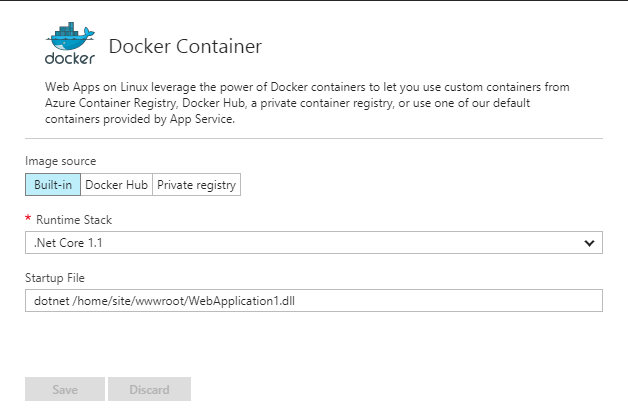This screenshot has width=628, height=411.
Task: Open the Runtime Stack dropdown
Action: click(x=314, y=242)
